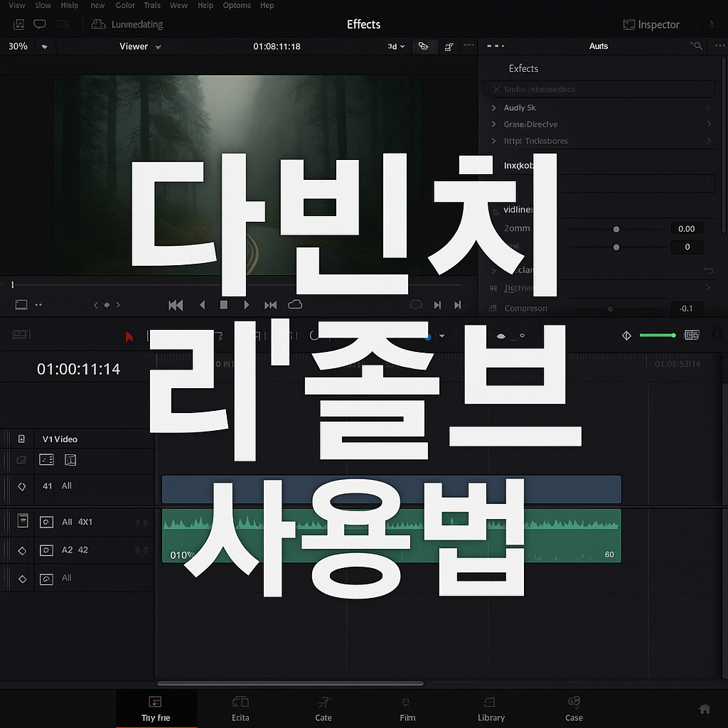
Task: Clear the effects search field
Action: [x=497, y=89]
